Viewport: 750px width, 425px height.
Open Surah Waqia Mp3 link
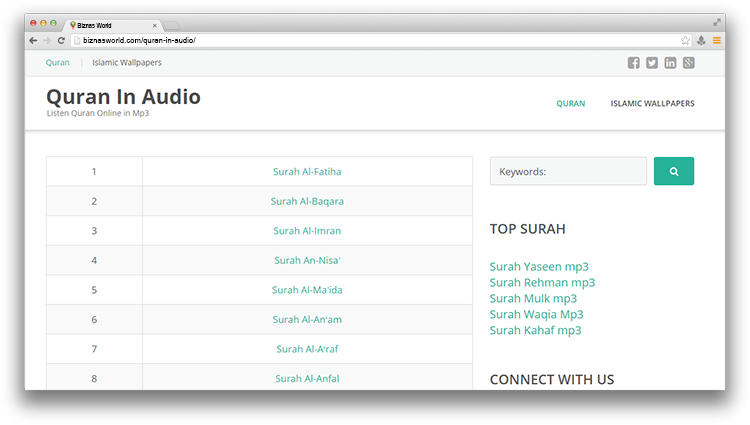click(537, 315)
